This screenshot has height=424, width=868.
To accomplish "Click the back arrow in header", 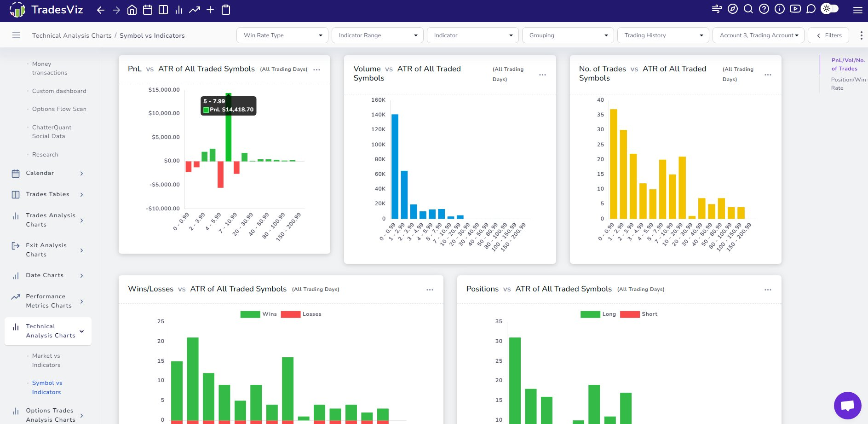I will pos(101,10).
